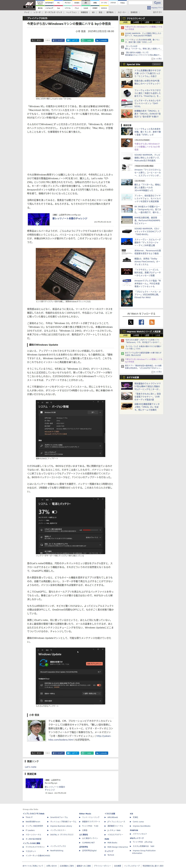Open the Video header tab
Screen dimensions: 186x868
click(x=122, y=3)
